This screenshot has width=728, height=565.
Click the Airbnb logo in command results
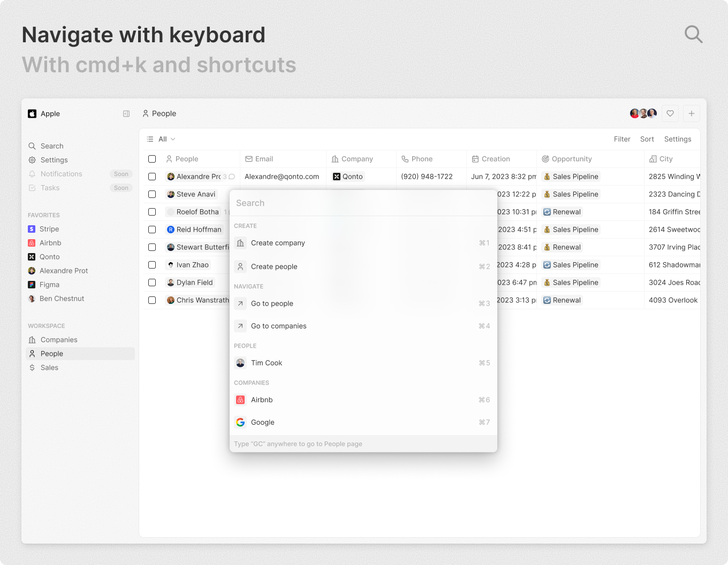[240, 400]
